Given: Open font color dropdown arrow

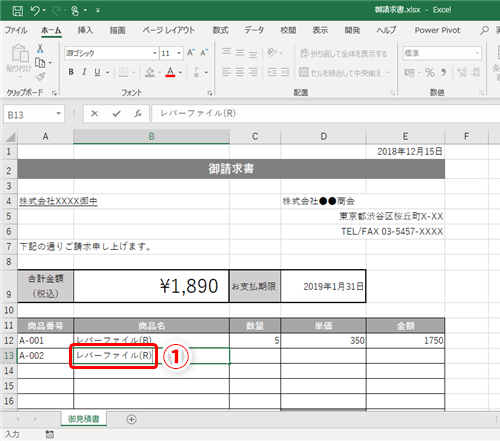Looking at the screenshot, I should point(180,72).
